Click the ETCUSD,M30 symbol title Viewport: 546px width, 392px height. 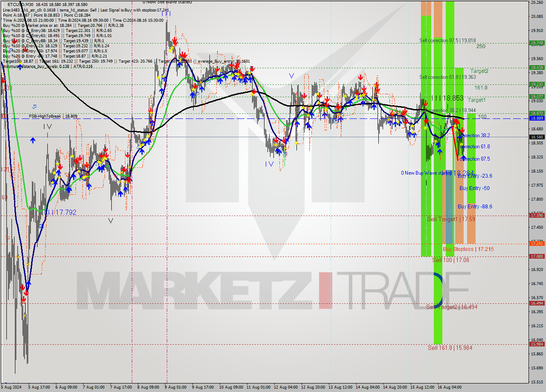tap(20, 4)
